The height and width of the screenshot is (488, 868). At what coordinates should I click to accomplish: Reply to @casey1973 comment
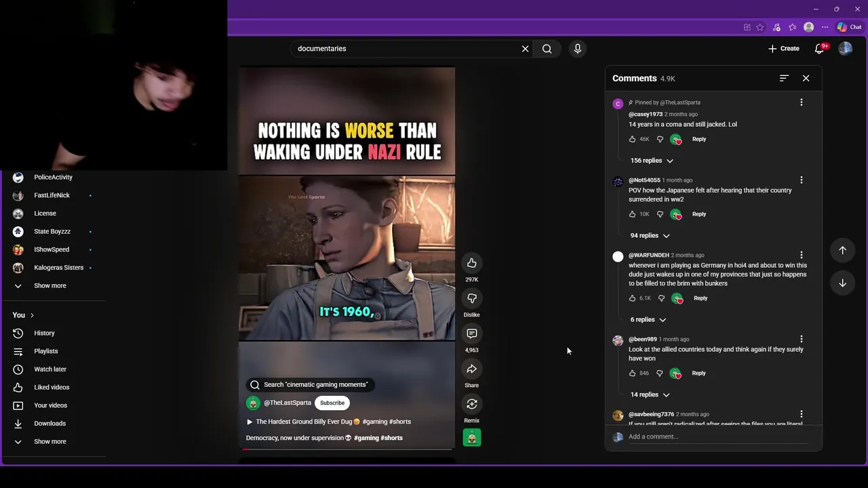(x=699, y=139)
